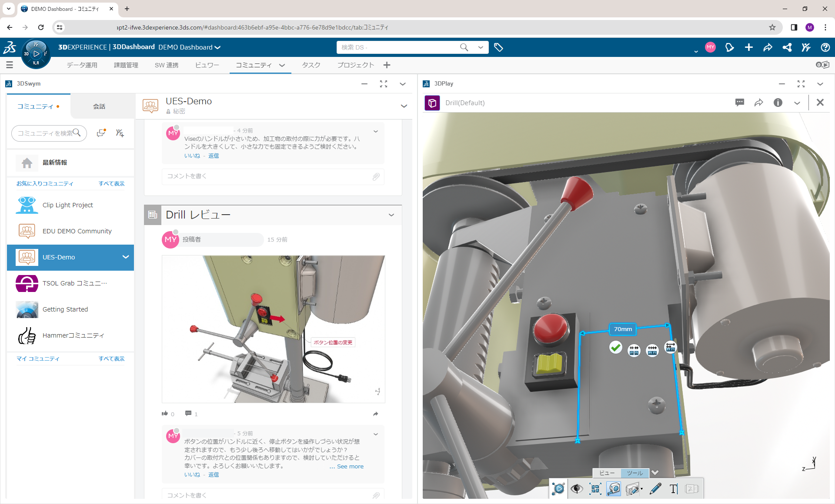The image size is (835, 504).
Task: Open the information icon in 3DPlay header
Action: [x=778, y=103]
